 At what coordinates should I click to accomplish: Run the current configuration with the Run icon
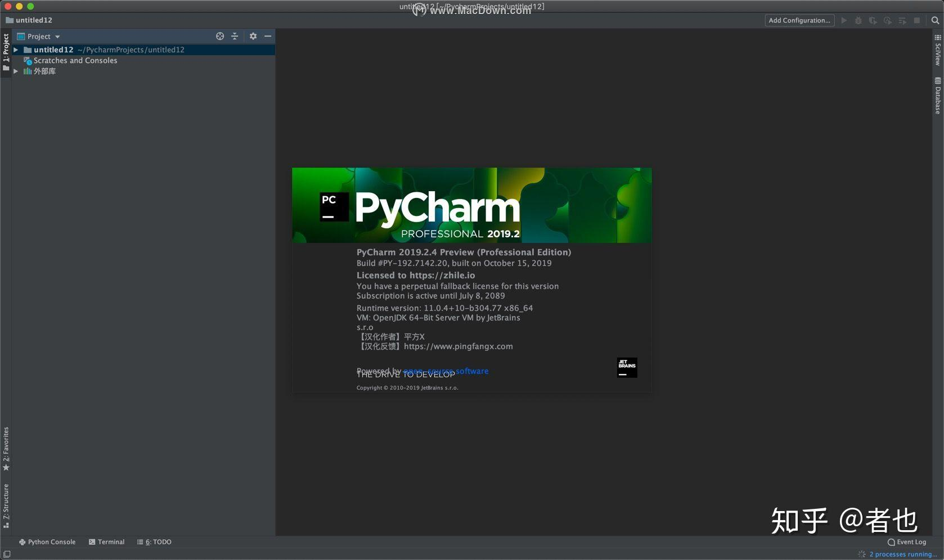click(x=844, y=20)
